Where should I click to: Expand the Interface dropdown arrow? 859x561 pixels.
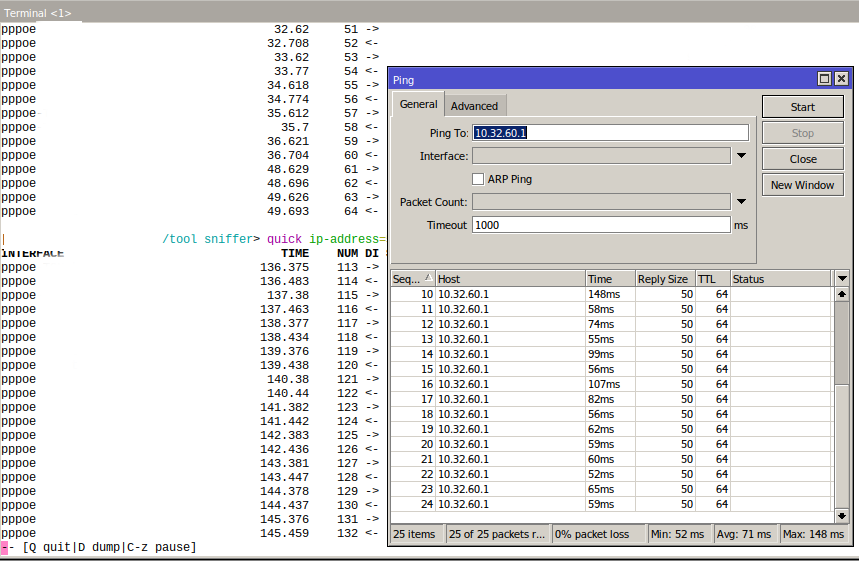click(x=741, y=156)
